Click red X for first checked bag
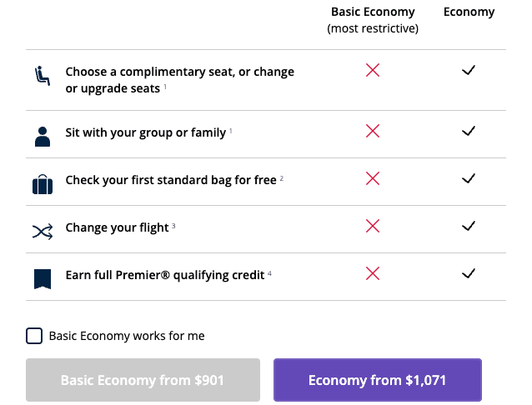 click(x=373, y=178)
